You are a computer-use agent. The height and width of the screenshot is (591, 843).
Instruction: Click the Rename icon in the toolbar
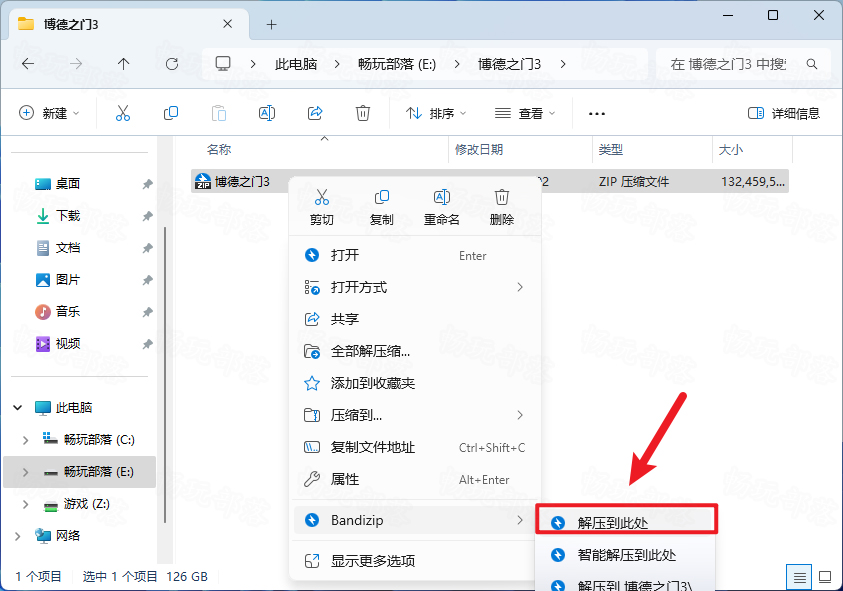267,113
